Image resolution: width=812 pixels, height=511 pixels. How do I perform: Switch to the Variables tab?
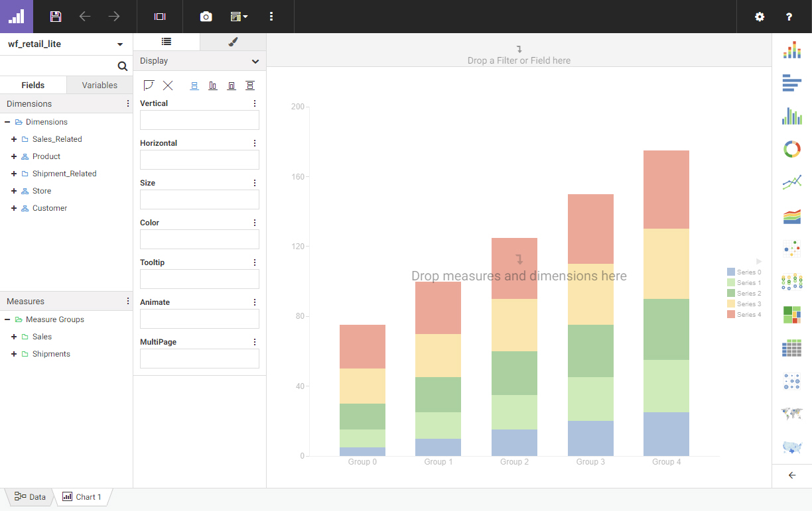[100, 85]
